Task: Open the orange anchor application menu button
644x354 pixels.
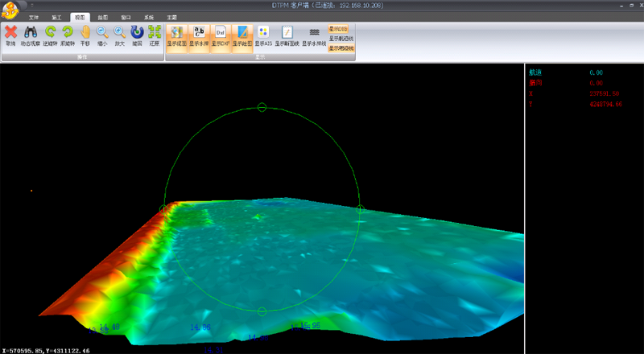Action: [10, 9]
